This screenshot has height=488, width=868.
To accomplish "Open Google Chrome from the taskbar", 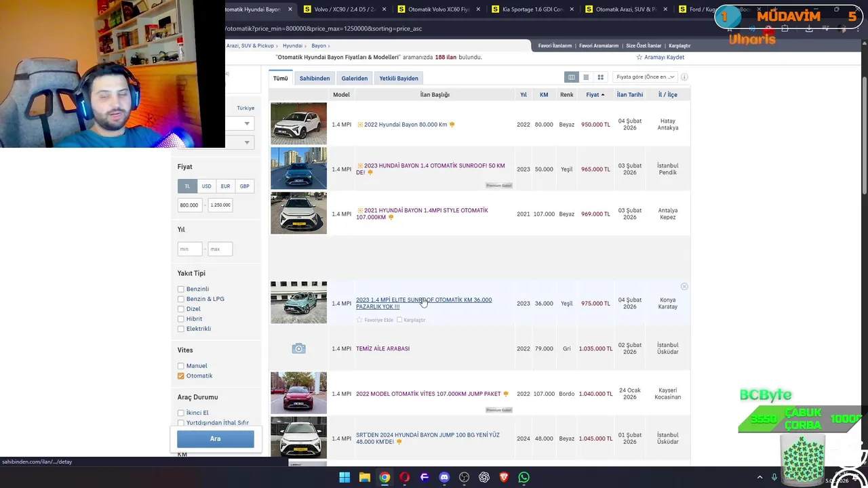I will (x=384, y=477).
